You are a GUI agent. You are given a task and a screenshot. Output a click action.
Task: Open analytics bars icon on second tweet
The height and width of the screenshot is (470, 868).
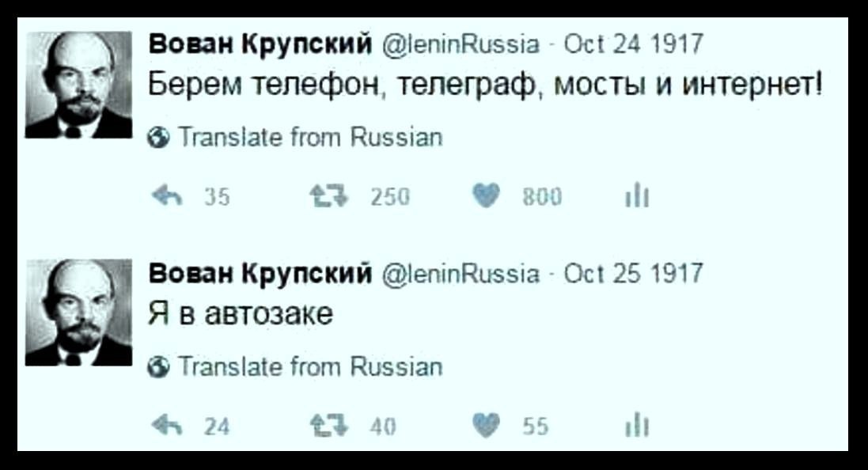633,427
